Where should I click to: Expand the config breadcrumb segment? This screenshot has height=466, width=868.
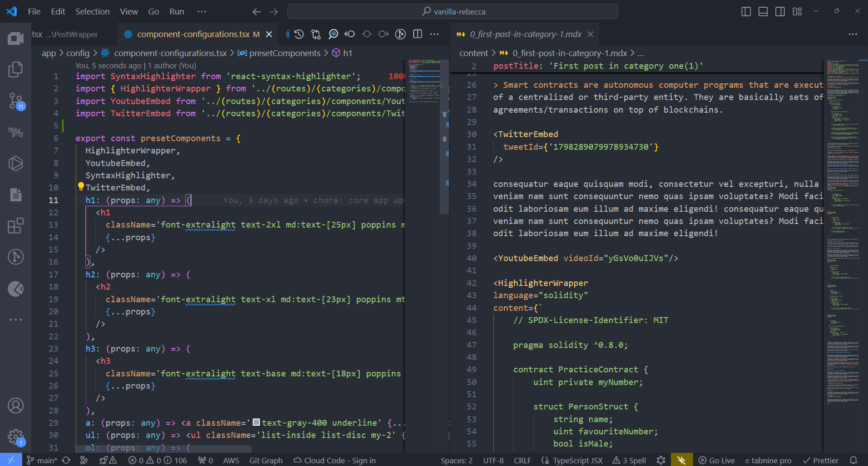[78, 53]
